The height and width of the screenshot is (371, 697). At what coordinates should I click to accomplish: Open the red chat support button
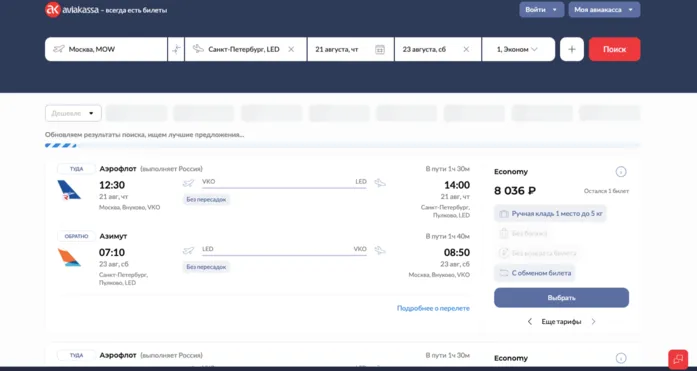point(678,359)
